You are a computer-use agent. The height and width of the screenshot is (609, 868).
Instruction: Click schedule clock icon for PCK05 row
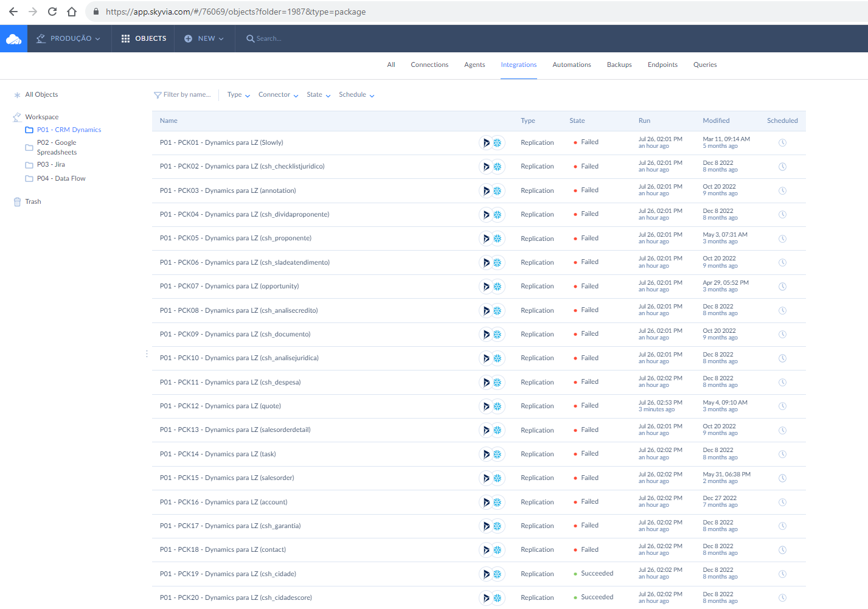(782, 238)
